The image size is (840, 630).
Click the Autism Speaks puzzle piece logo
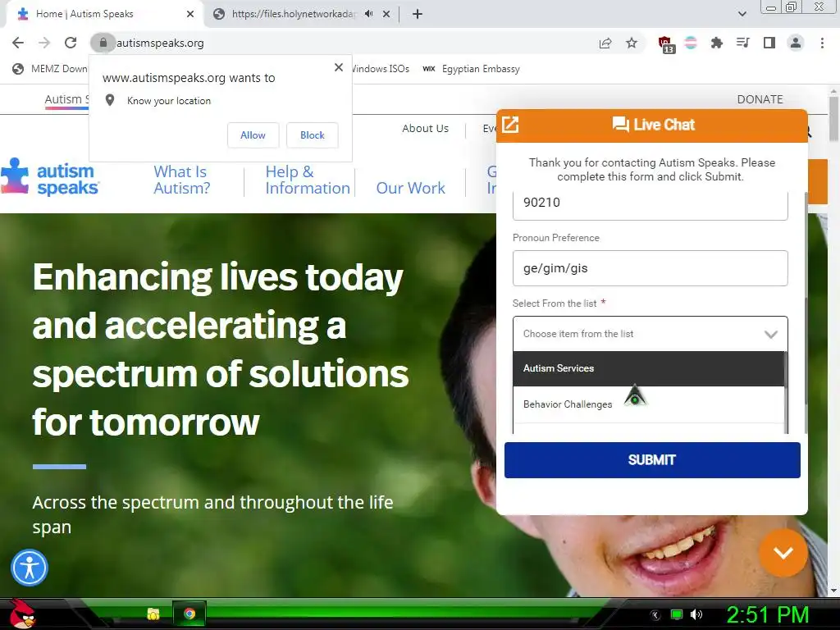click(x=49, y=177)
